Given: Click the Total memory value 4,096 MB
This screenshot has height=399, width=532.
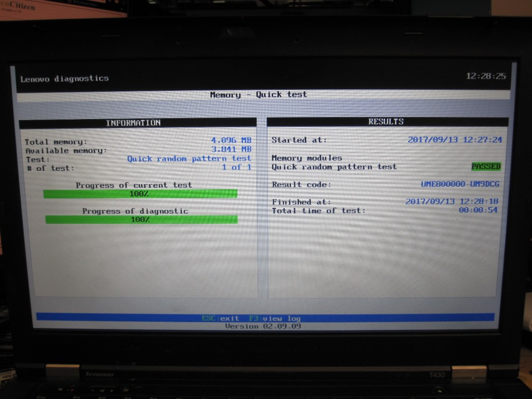Looking at the screenshot, I should tap(231, 140).
